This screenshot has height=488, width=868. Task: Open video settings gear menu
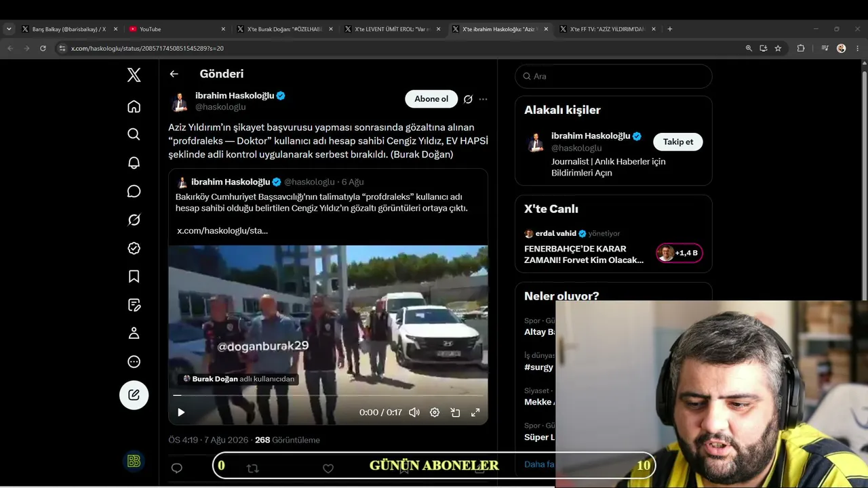coord(435,412)
